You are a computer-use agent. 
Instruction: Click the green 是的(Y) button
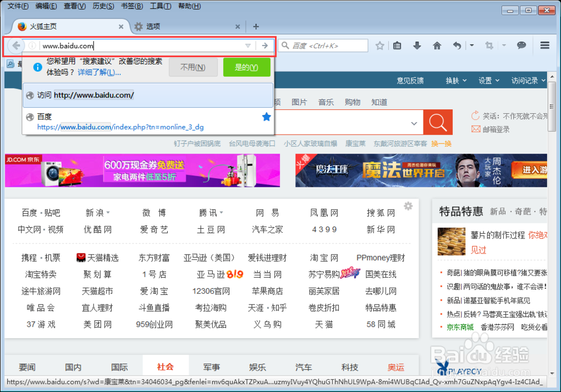pyautogui.click(x=246, y=67)
